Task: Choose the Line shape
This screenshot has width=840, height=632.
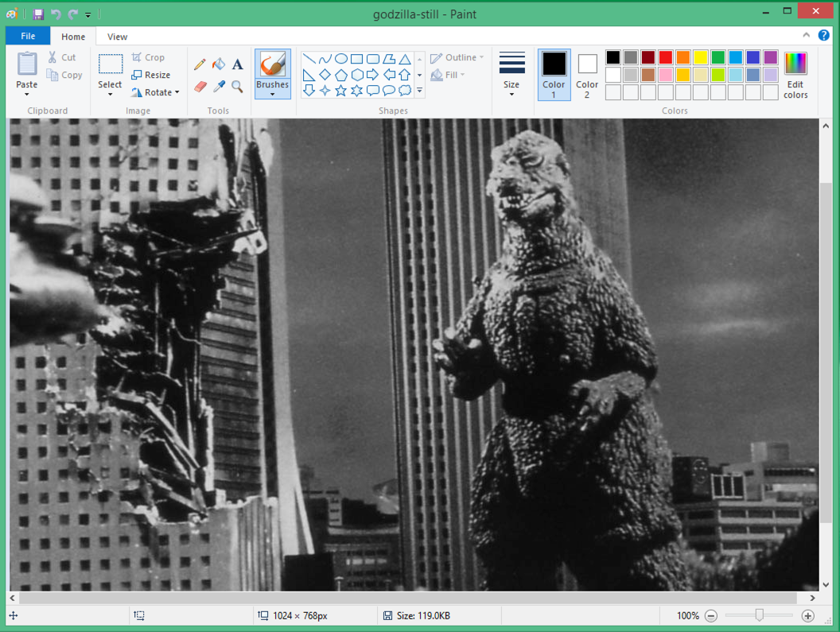Action: 309,59
